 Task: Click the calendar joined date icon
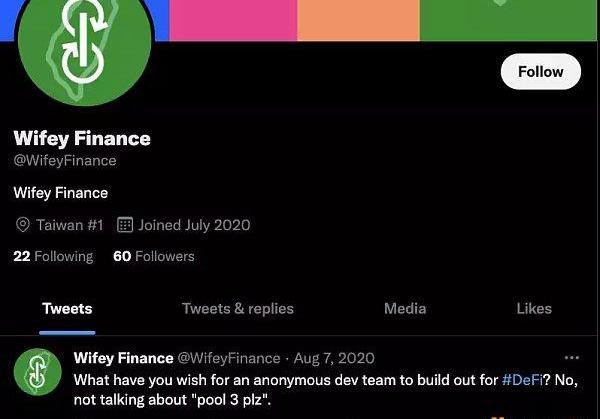[125, 225]
